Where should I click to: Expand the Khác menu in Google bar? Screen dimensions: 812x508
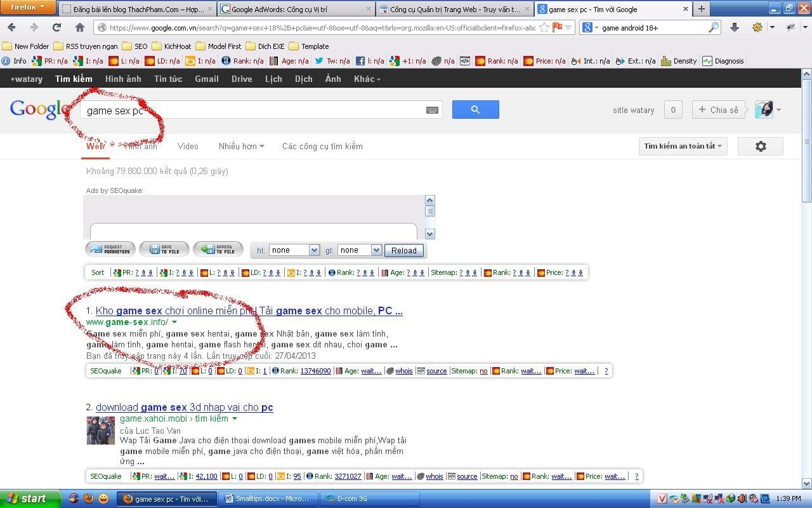[367, 79]
